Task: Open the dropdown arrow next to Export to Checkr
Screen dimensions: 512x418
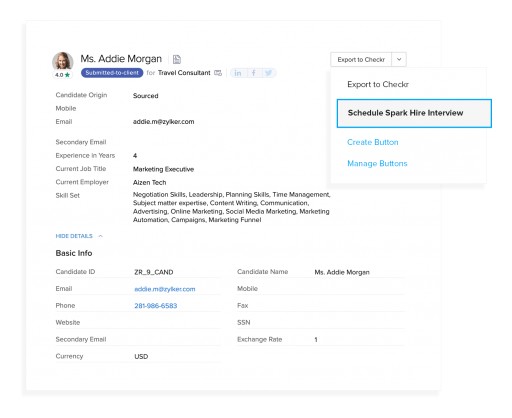Action: pyautogui.click(x=399, y=60)
